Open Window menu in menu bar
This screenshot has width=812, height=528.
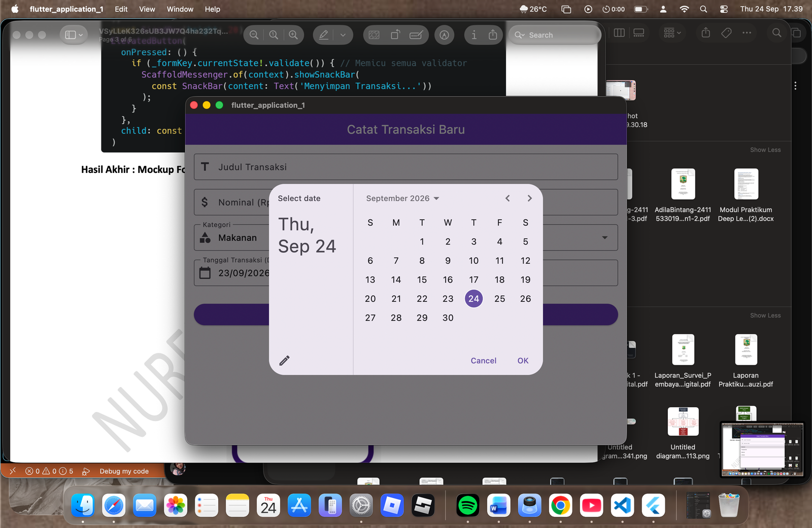coord(180,9)
